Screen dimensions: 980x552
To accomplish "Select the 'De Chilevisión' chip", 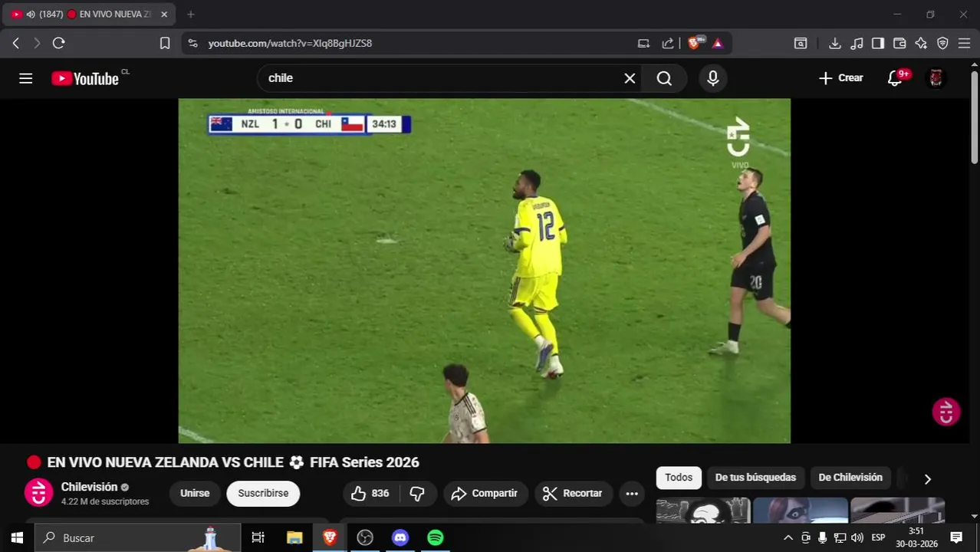I will [850, 477].
